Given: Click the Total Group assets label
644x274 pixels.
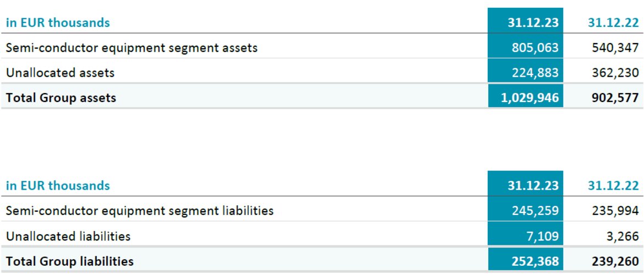Looking at the screenshot, I should (x=61, y=98).
